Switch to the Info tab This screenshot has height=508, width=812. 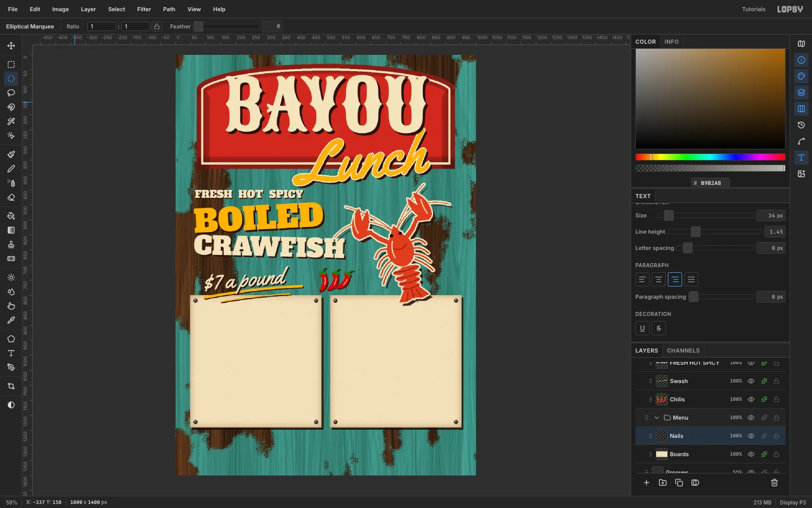671,42
